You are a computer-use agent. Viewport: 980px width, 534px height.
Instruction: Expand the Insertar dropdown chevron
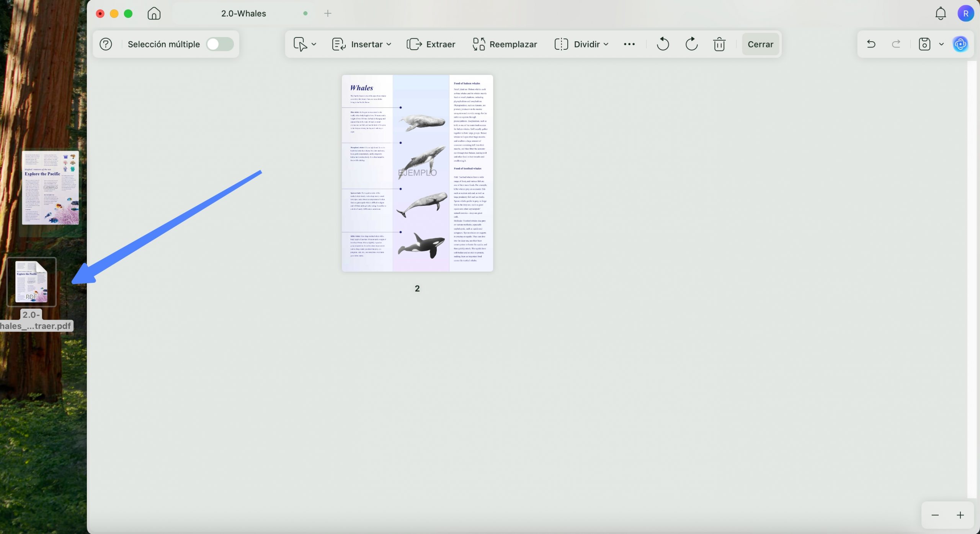click(389, 44)
